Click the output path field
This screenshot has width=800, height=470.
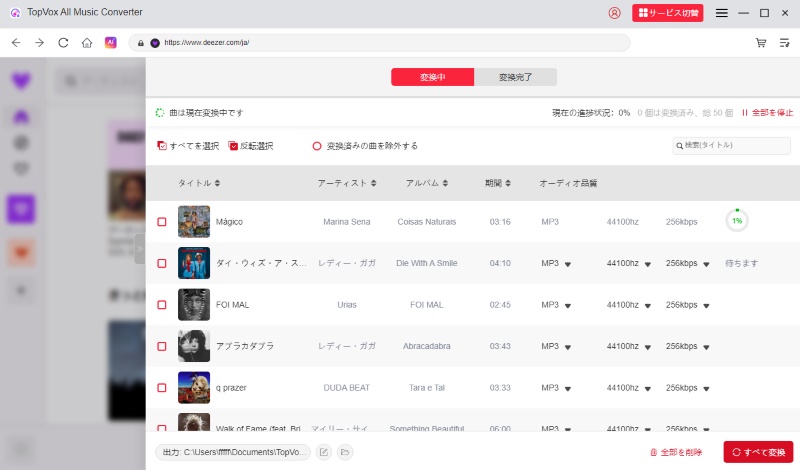point(233,452)
